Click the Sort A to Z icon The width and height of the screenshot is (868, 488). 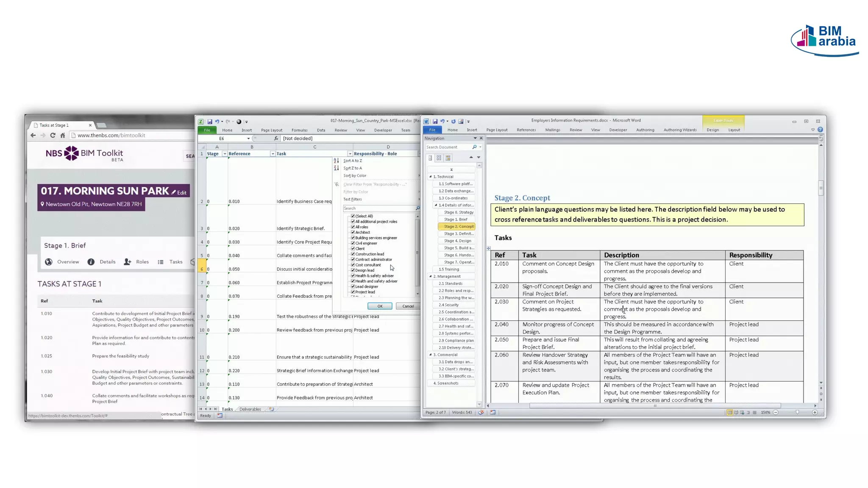(336, 161)
